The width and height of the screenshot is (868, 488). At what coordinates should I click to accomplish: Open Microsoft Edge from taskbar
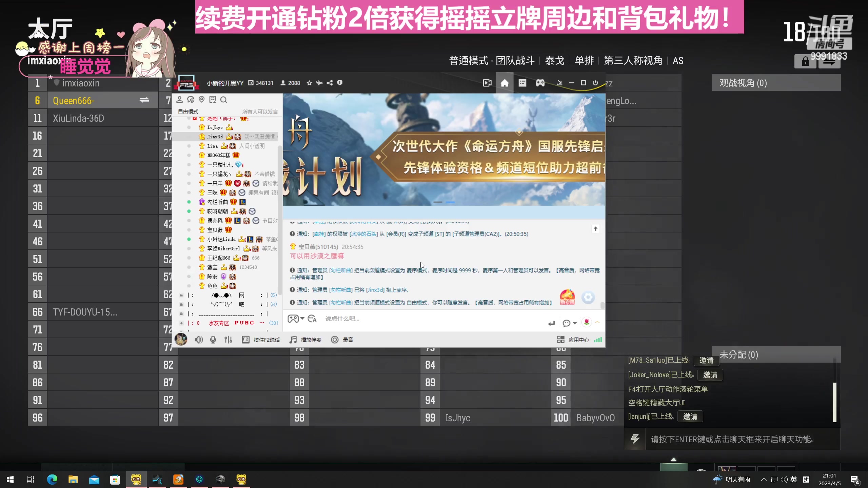pyautogui.click(x=52, y=480)
